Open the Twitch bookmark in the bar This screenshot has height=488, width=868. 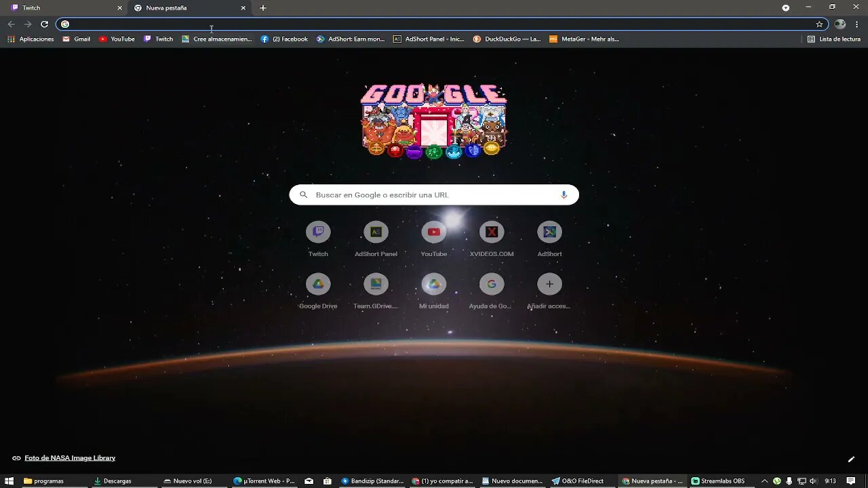pos(158,39)
